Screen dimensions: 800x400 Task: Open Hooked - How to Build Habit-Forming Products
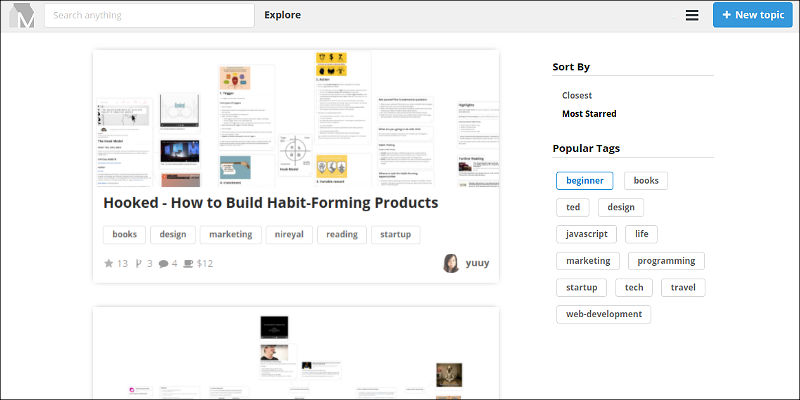click(270, 203)
